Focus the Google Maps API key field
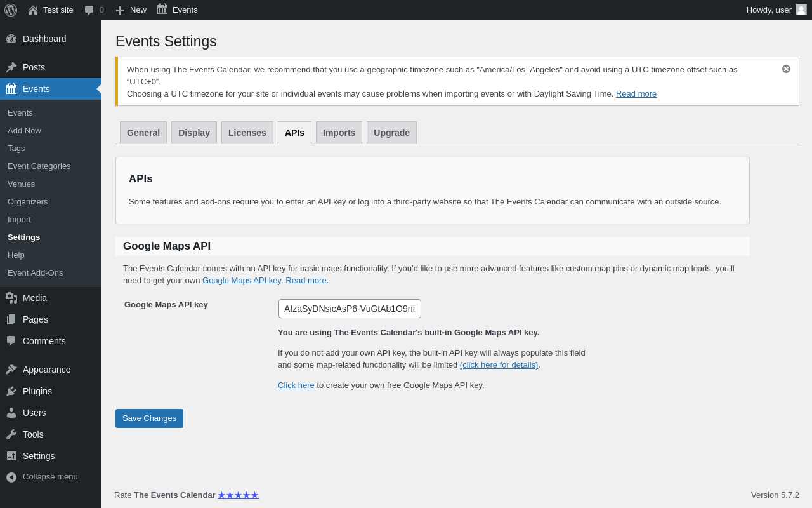 click(350, 309)
